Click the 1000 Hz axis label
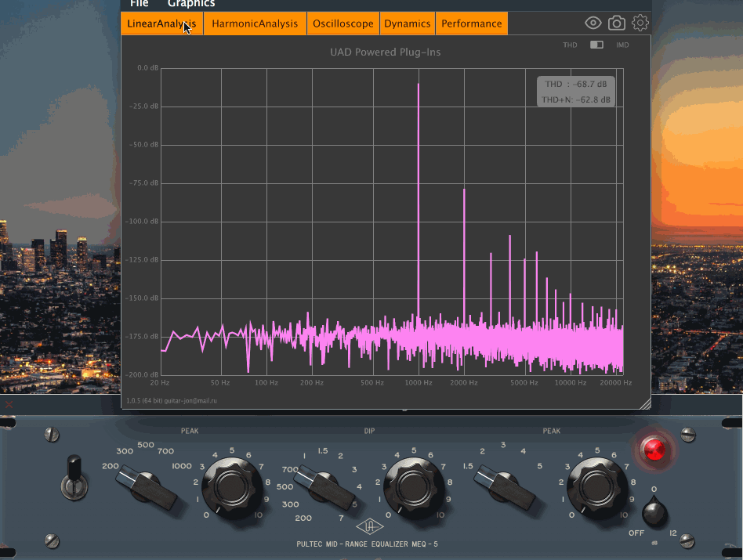 point(419,382)
